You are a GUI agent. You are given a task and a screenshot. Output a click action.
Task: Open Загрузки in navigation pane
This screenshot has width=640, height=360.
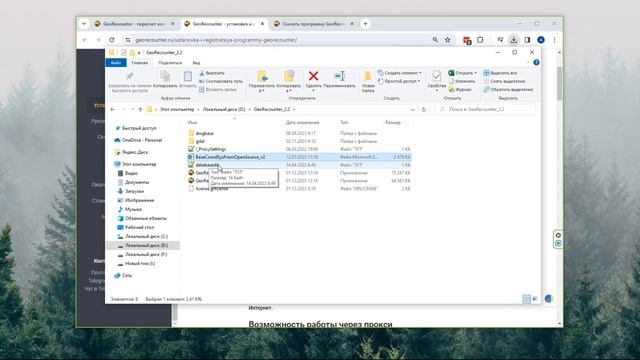click(134, 191)
